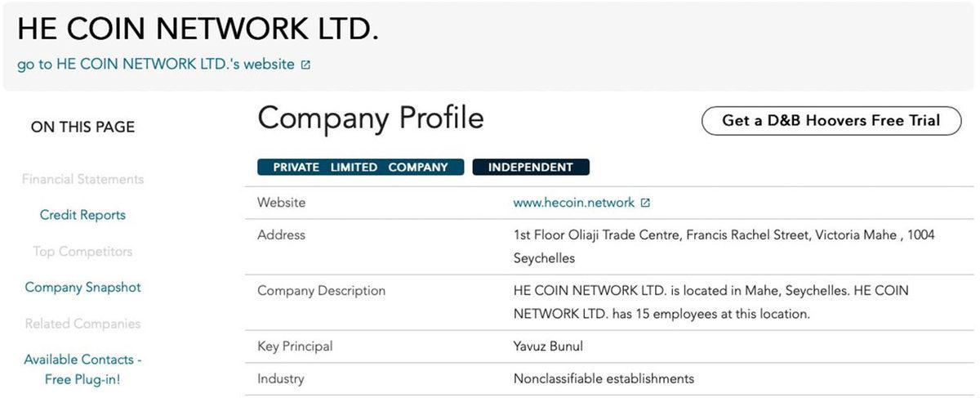Click the PRIVATE LIMITED COMPANY badge
The width and height of the screenshot is (980, 398).
360,167
